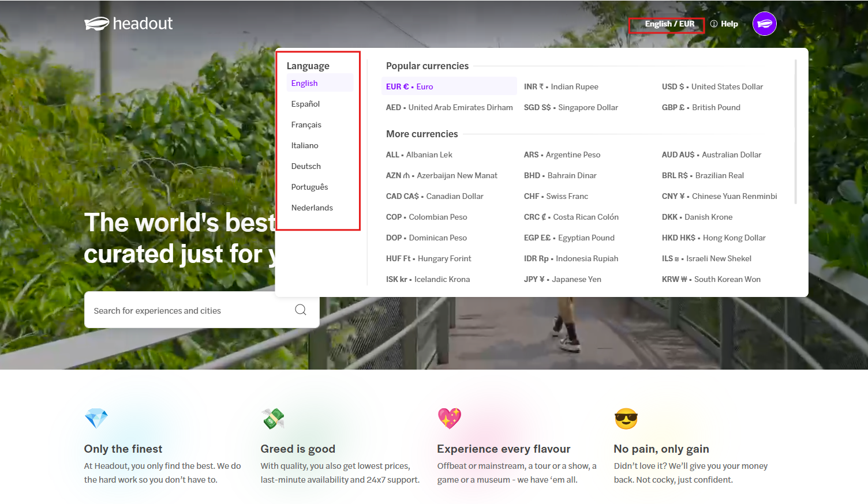Select Español language option

point(305,104)
